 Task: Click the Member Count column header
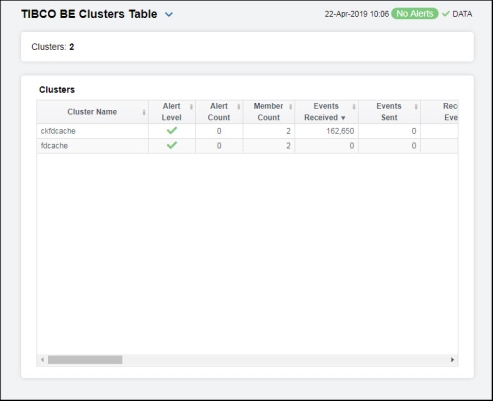268,112
